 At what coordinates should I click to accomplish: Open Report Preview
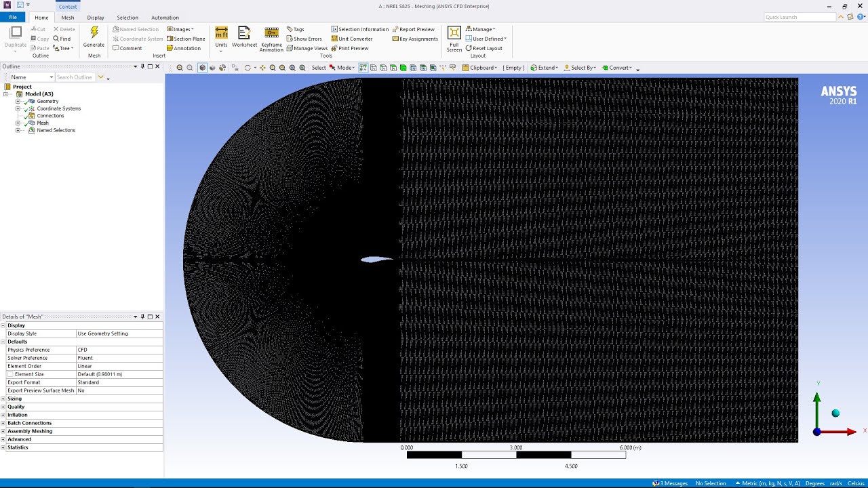point(414,29)
